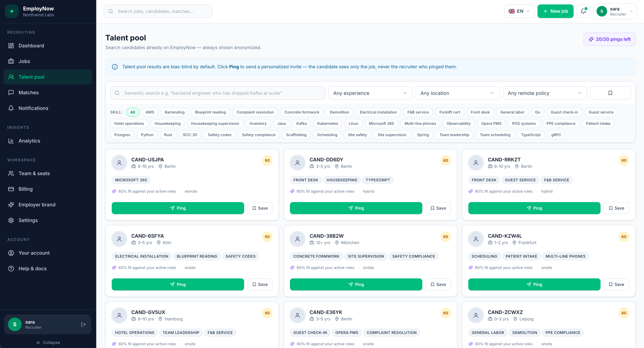Click the Settings gear icon in sidebar
This screenshot has width=644, height=348.
pyautogui.click(x=11, y=220)
